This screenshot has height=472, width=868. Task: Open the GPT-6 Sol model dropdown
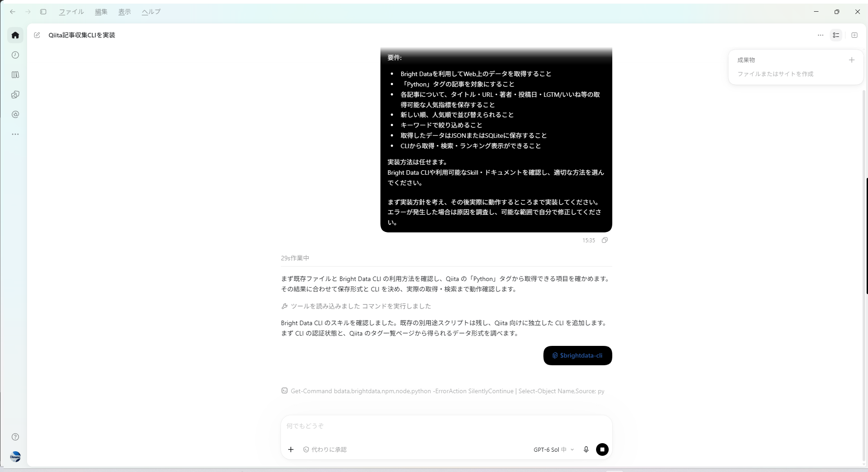coord(554,449)
